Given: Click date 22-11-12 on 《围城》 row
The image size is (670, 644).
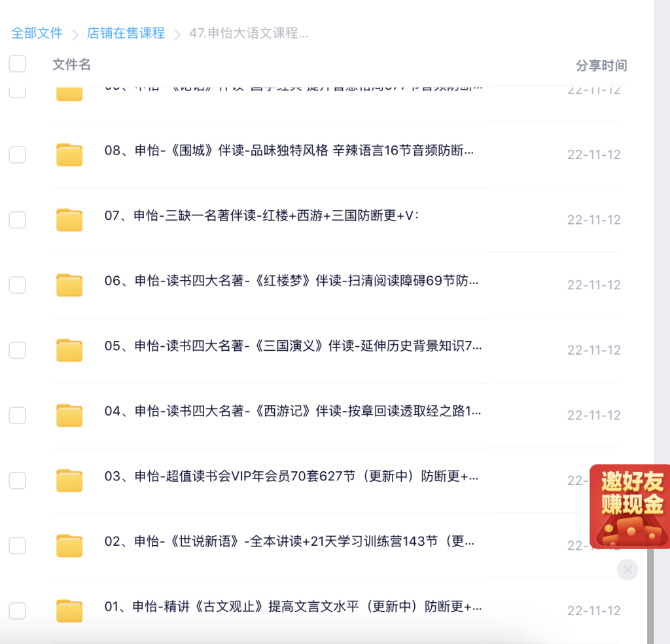Looking at the screenshot, I should coord(594,154).
